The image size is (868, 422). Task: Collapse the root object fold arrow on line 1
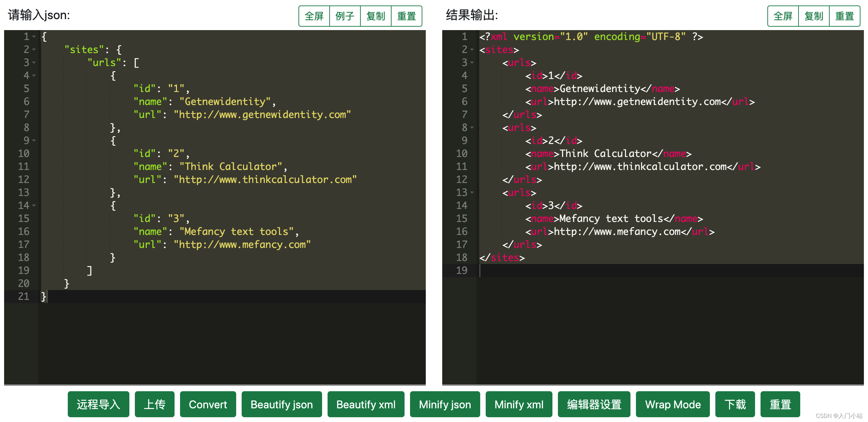pos(34,37)
